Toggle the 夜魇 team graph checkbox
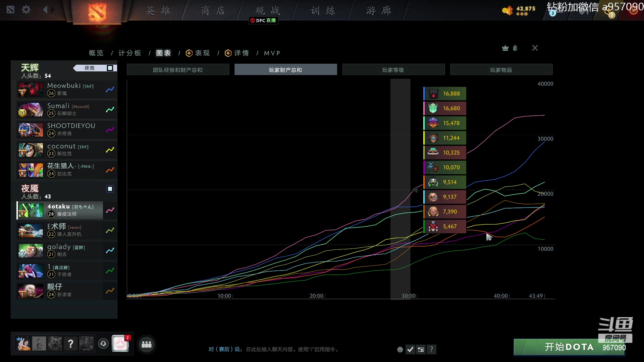The height and width of the screenshot is (362, 644). click(110, 189)
